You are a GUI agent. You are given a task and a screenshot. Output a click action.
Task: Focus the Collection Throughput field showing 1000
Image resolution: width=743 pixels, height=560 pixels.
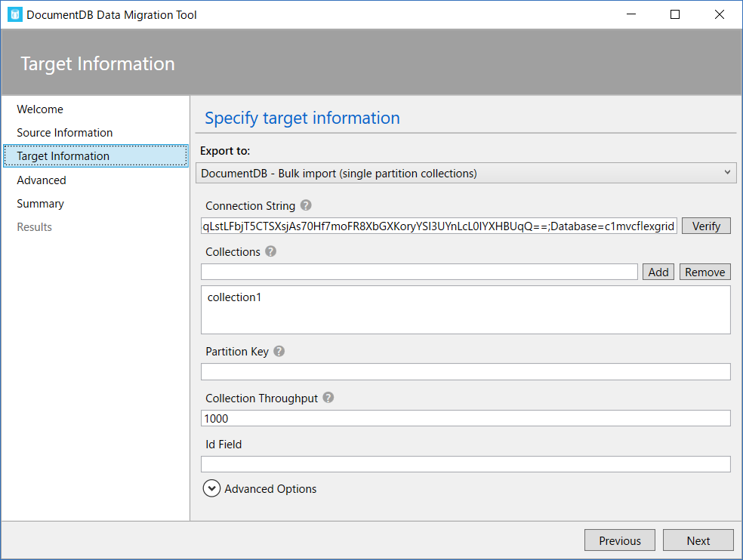click(465, 418)
